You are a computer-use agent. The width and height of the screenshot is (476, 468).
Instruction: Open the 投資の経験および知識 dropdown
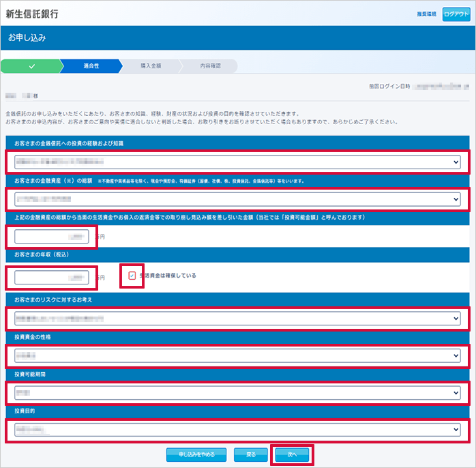(237, 162)
